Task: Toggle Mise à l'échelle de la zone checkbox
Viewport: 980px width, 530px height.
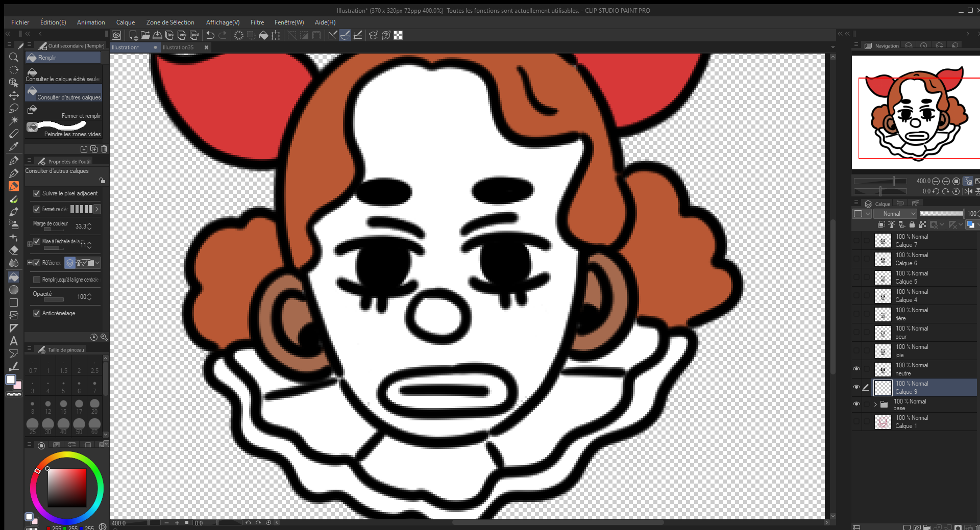Action: (37, 241)
